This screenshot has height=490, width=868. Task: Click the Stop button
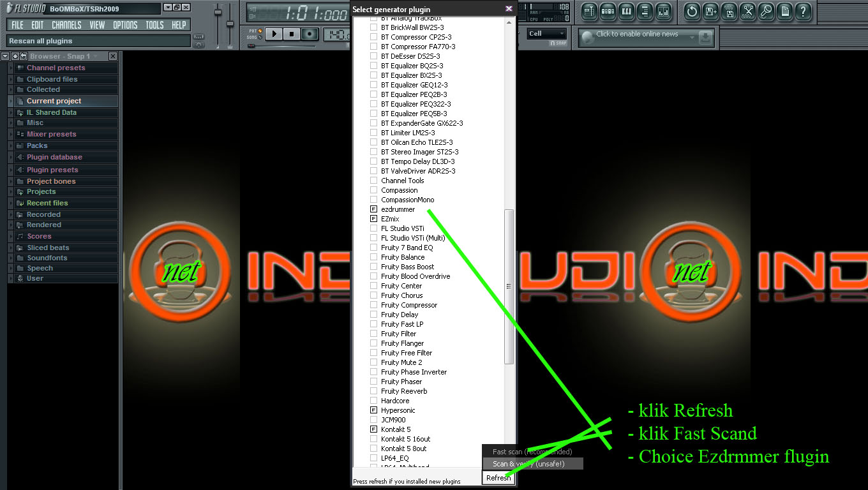point(292,34)
